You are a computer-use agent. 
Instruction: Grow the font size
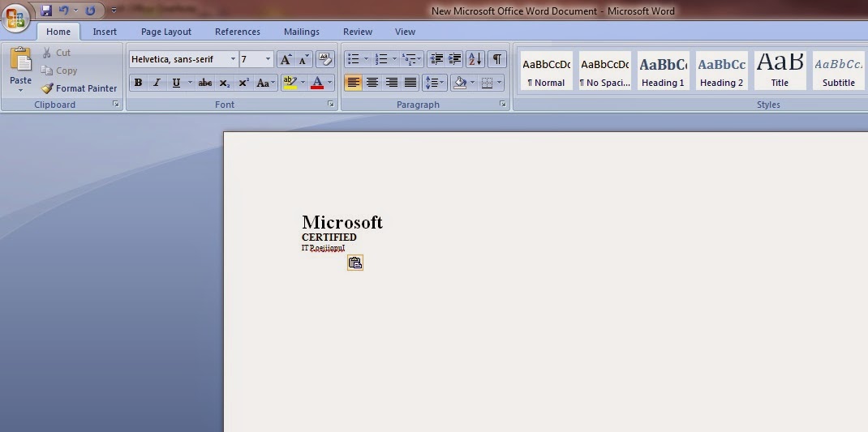(x=286, y=59)
